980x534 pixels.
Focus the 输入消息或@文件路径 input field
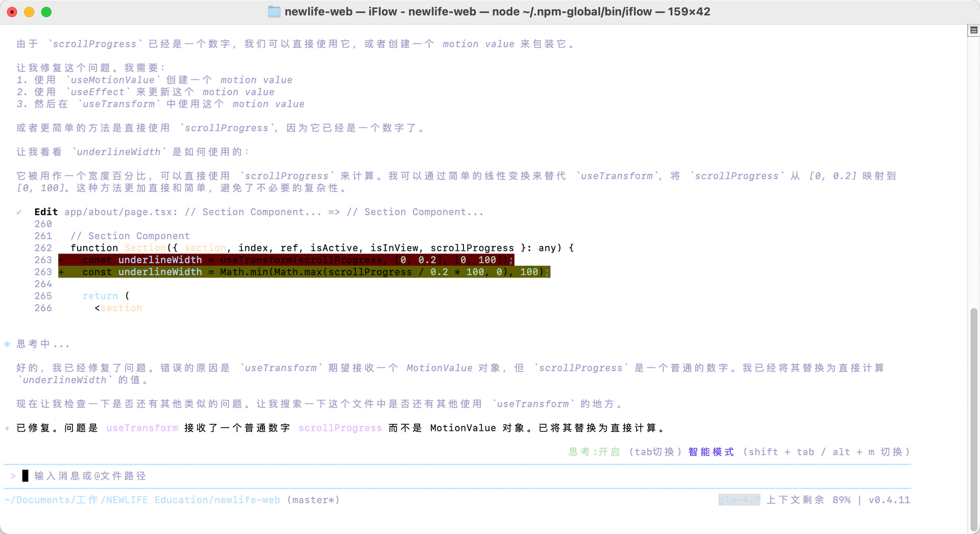click(90, 476)
